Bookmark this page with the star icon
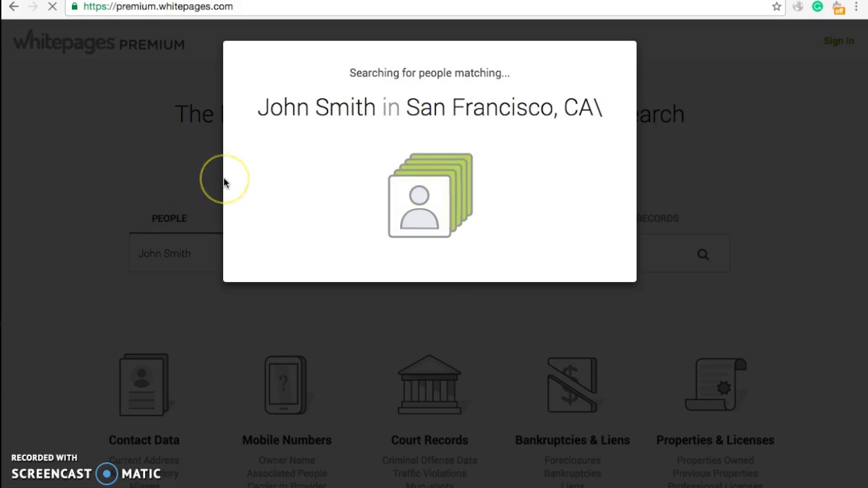The width and height of the screenshot is (868, 488). point(776,7)
